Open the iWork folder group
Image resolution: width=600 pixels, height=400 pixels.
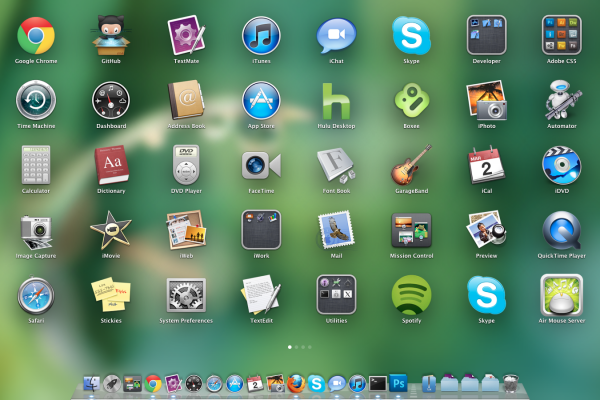261,230
